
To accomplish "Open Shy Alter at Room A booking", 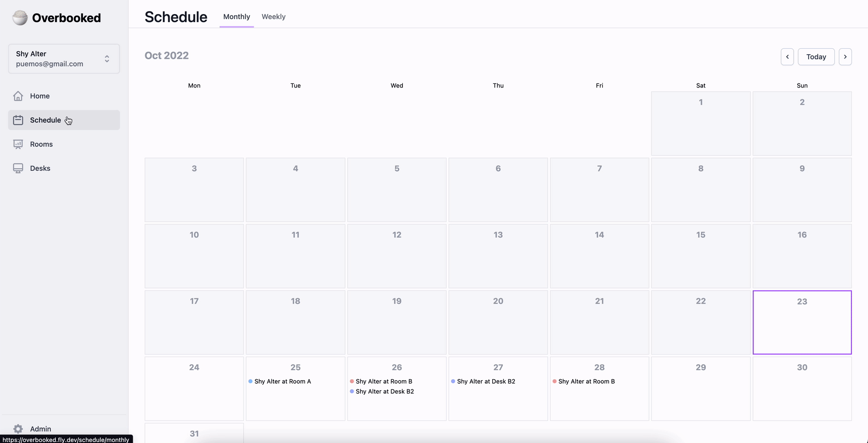I will pyautogui.click(x=280, y=382).
